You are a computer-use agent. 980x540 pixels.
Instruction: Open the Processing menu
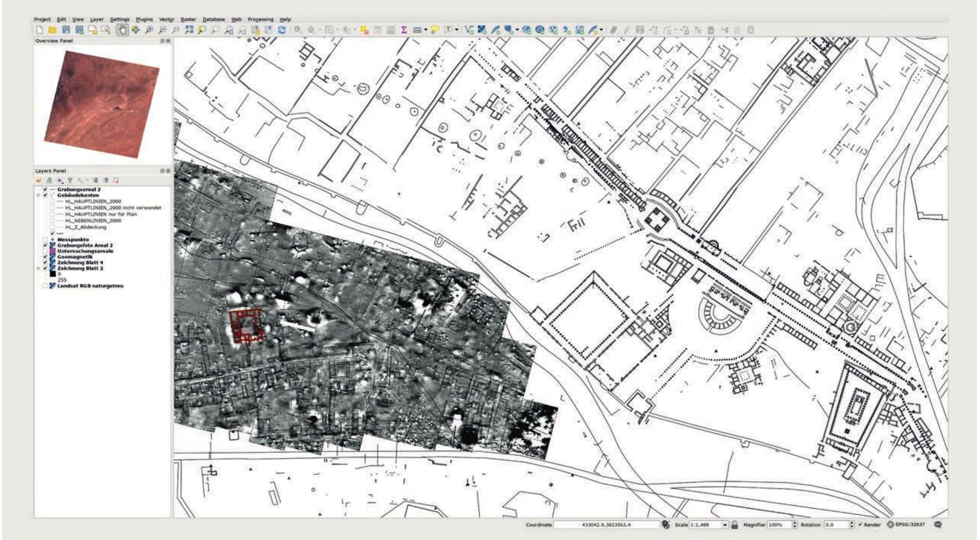[x=261, y=19]
